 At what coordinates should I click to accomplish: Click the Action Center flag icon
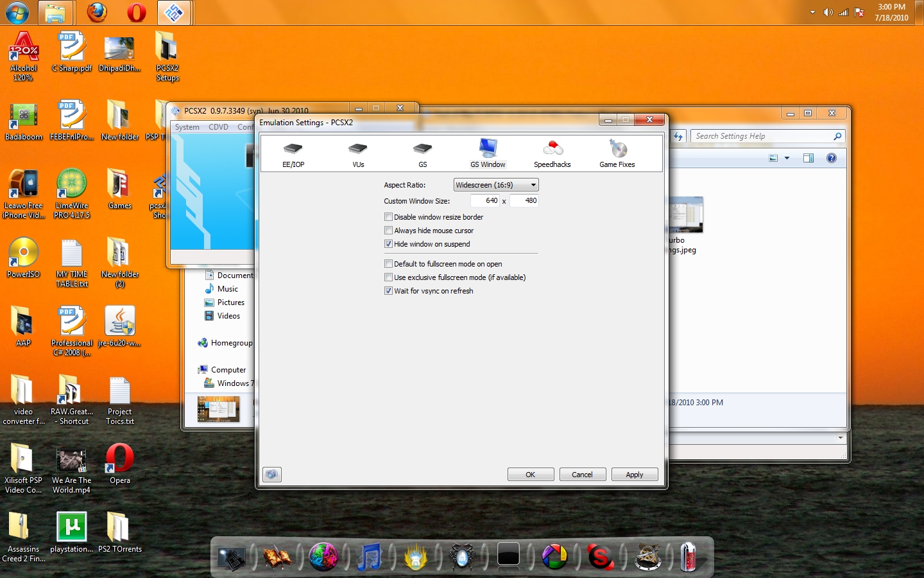click(859, 12)
